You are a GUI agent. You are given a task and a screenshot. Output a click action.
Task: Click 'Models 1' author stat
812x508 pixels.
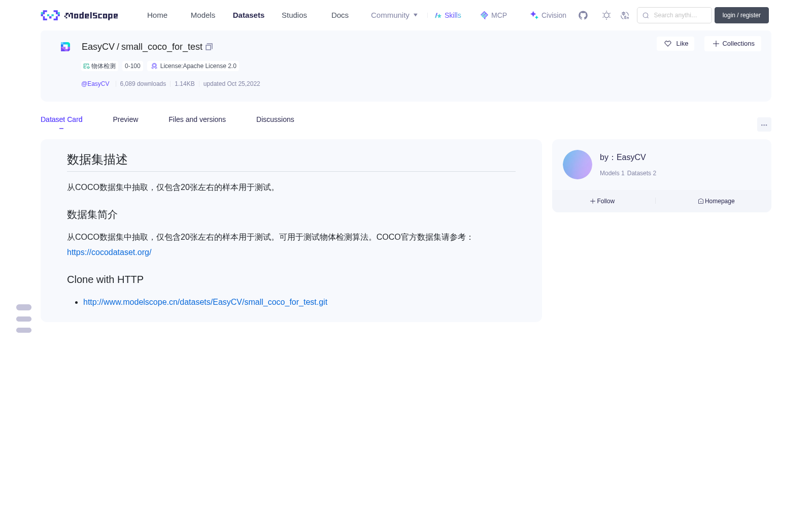click(612, 173)
